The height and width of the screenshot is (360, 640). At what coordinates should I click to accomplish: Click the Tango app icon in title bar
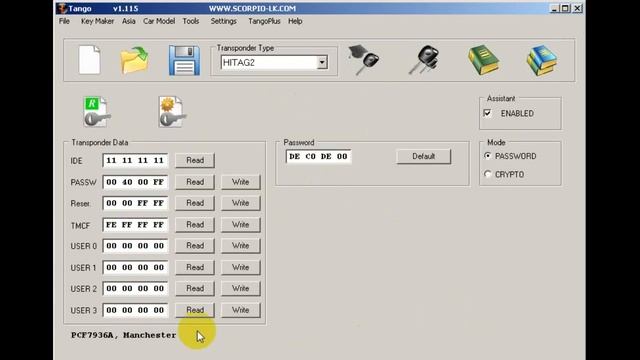coord(62,8)
